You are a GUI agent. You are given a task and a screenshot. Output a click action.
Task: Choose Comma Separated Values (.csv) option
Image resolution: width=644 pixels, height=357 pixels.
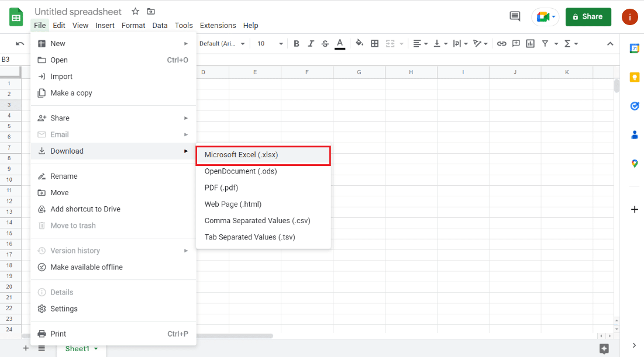click(x=263, y=221)
